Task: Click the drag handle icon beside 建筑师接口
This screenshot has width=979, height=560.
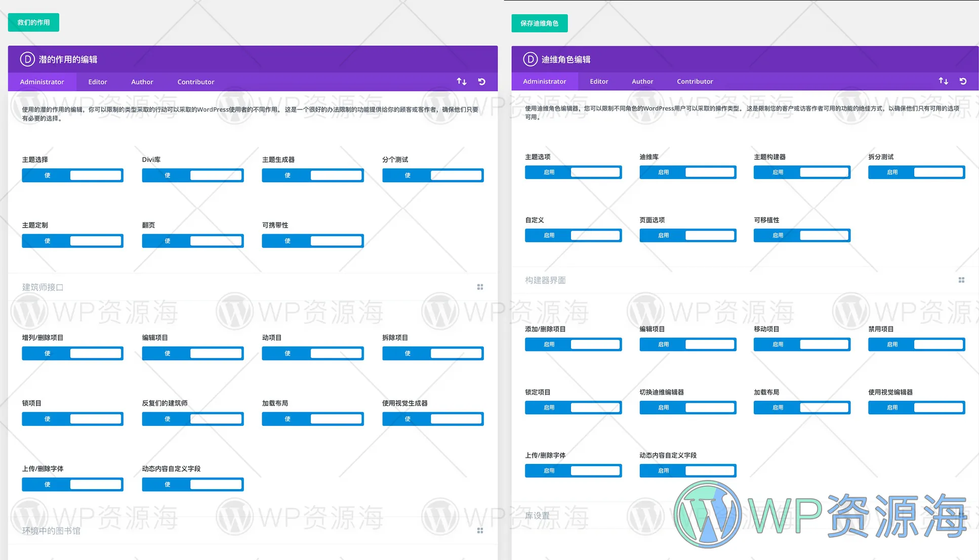Action: 480,287
